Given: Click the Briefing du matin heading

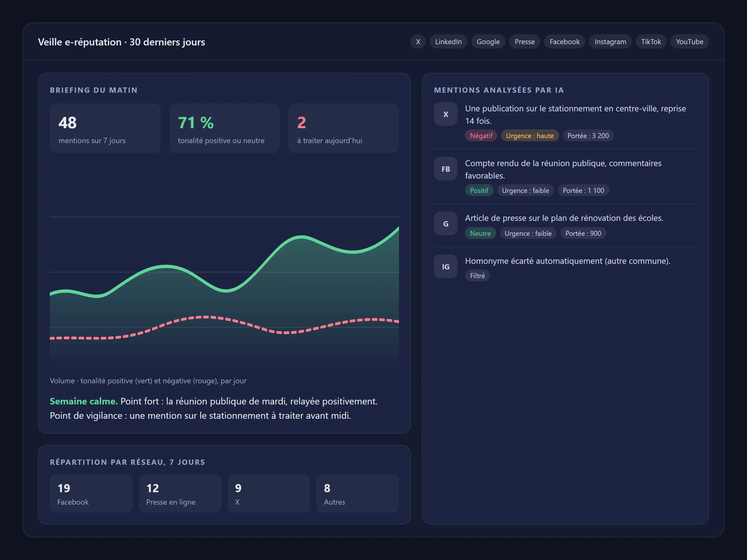Looking at the screenshot, I should (94, 90).
